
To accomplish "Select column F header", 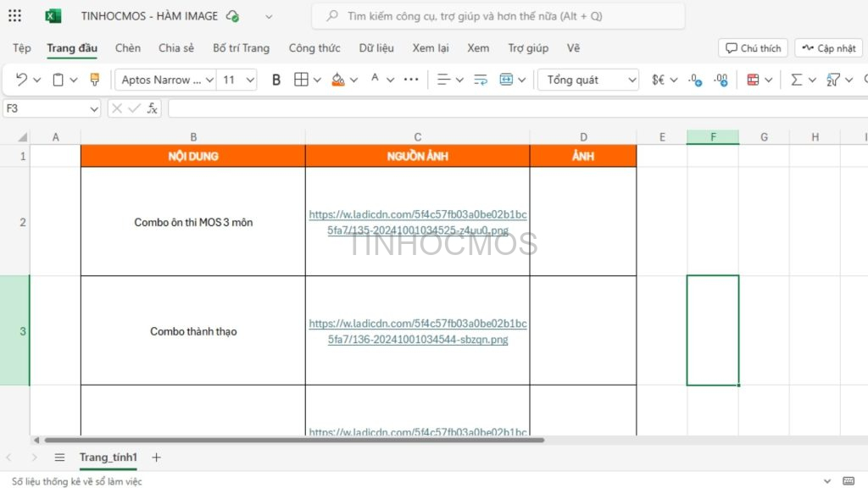I will [712, 136].
